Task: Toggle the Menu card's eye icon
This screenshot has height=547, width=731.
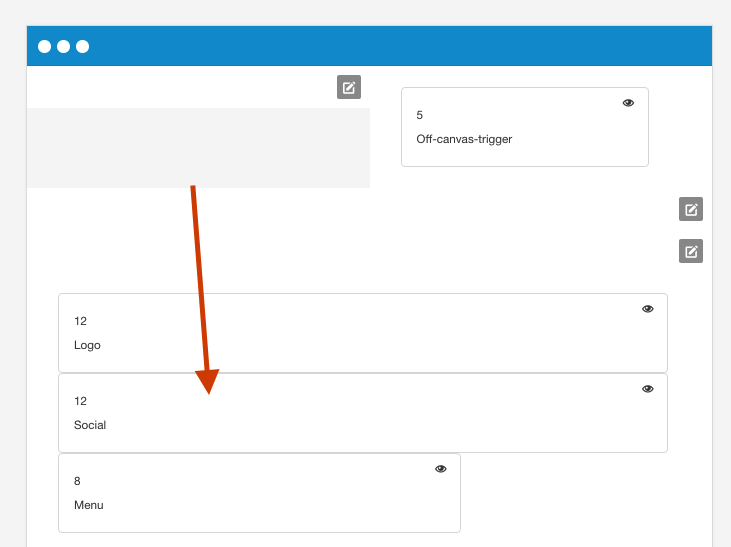Action: click(441, 469)
